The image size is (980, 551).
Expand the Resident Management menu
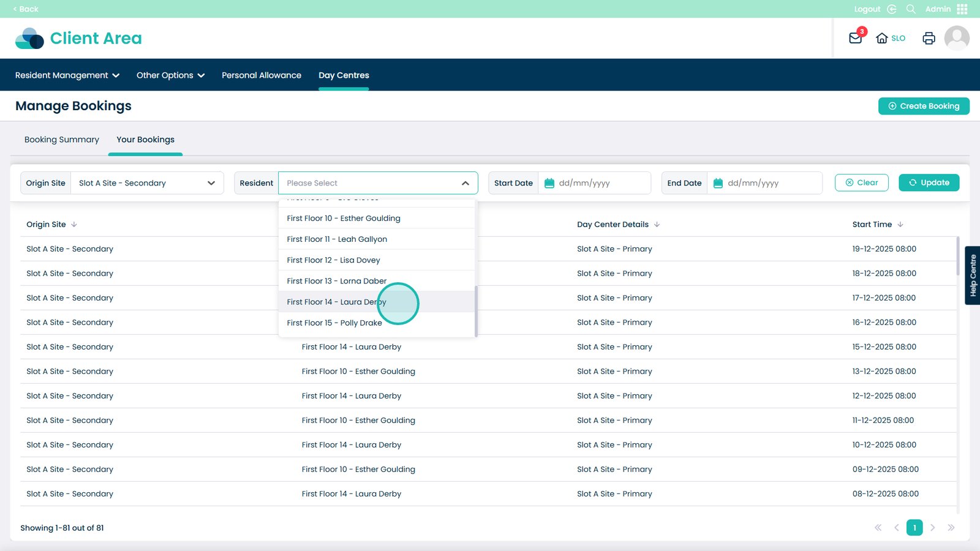coord(67,75)
